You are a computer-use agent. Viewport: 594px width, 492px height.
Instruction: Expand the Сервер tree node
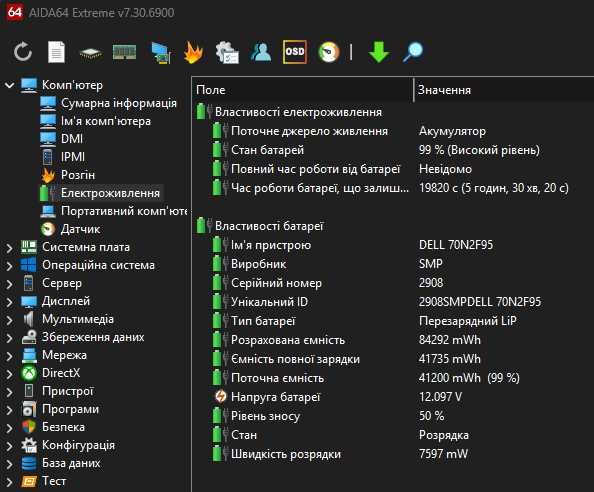[x=9, y=284]
